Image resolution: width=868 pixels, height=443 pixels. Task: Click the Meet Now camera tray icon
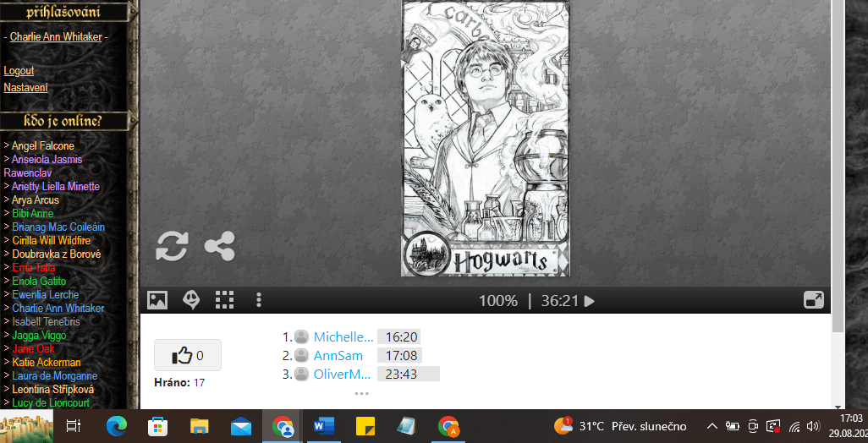(x=752, y=426)
